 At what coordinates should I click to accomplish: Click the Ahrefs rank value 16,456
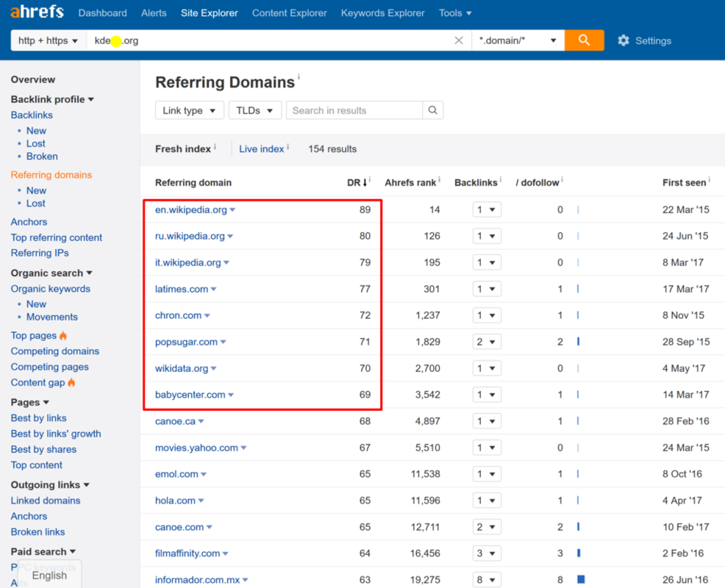click(424, 553)
